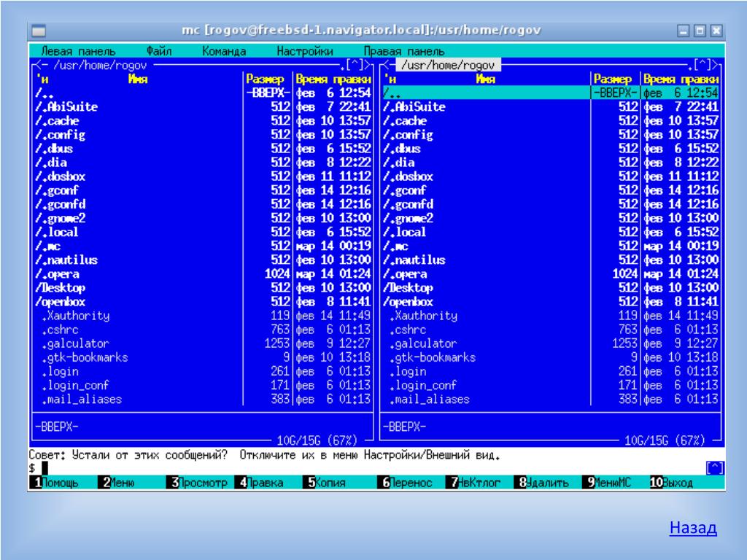
Task: Click the right panel path /usr/home/rogov
Action: 448,65
